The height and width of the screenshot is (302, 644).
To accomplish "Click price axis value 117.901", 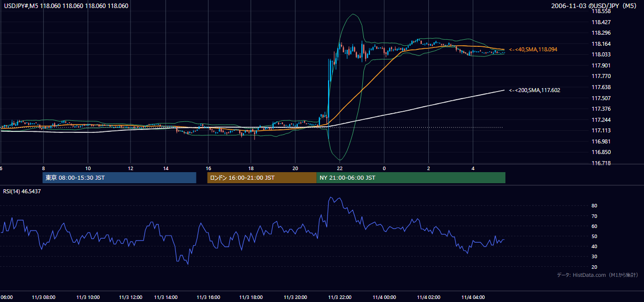I will click(x=601, y=65).
